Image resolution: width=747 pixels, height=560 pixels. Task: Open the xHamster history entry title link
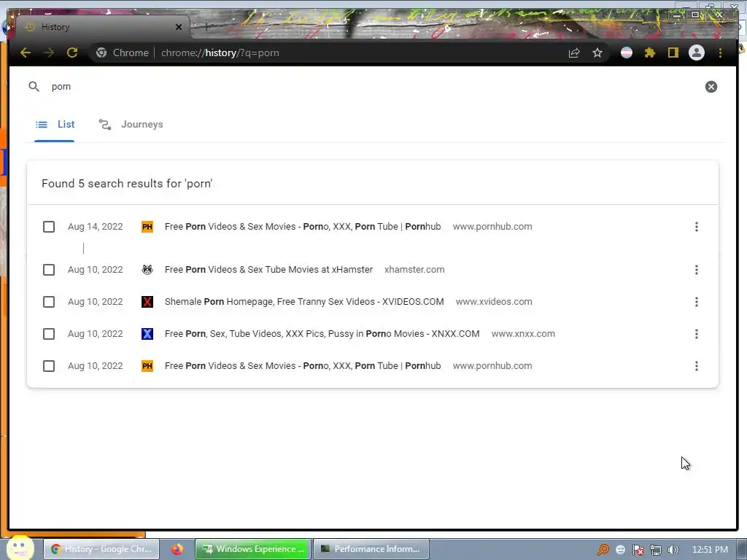tap(268, 270)
